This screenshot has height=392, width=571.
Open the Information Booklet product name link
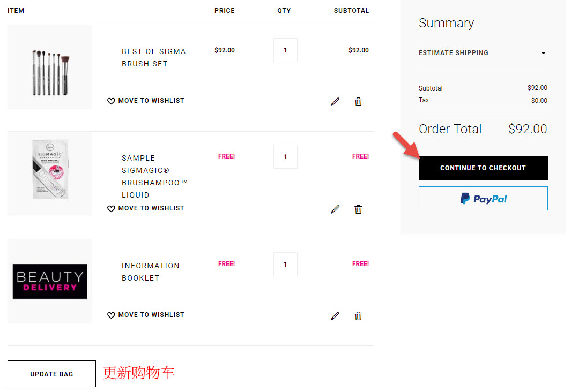pos(151,272)
